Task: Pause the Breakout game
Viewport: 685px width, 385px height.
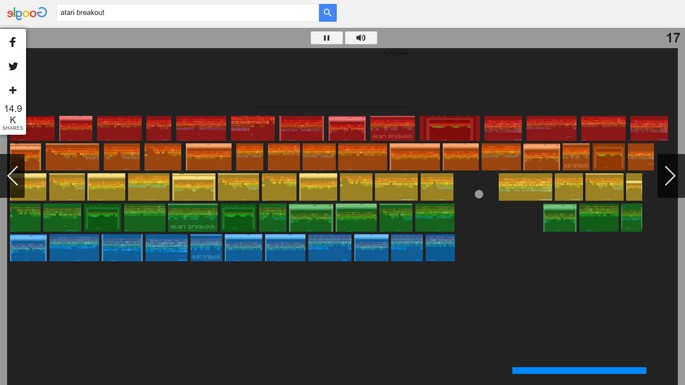Action: 326,38
